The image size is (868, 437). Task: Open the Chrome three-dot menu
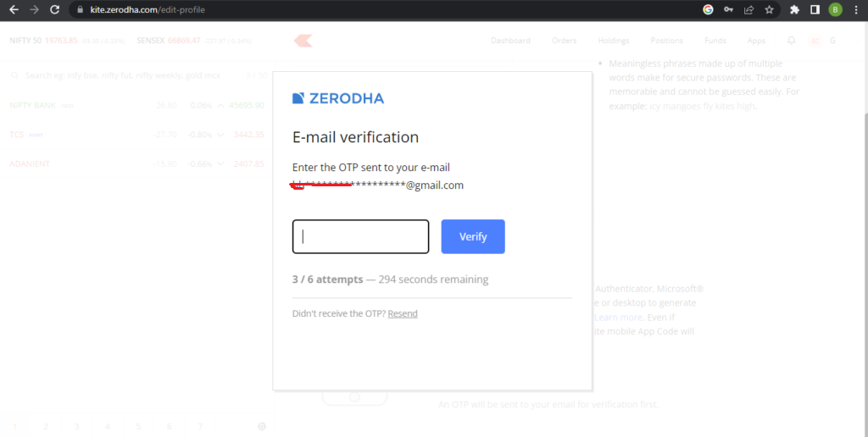tap(856, 9)
